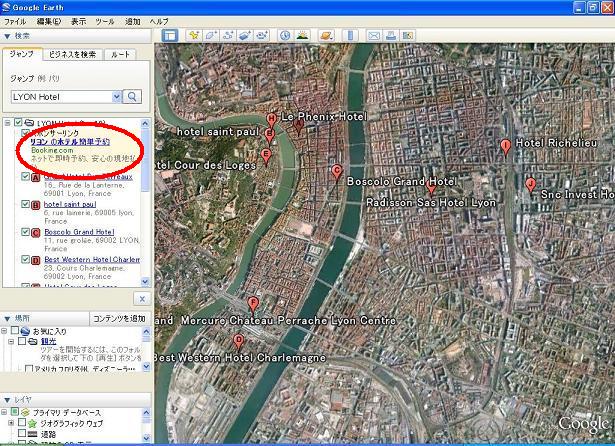
Task: Open the 追加 menu
Action: [133, 22]
